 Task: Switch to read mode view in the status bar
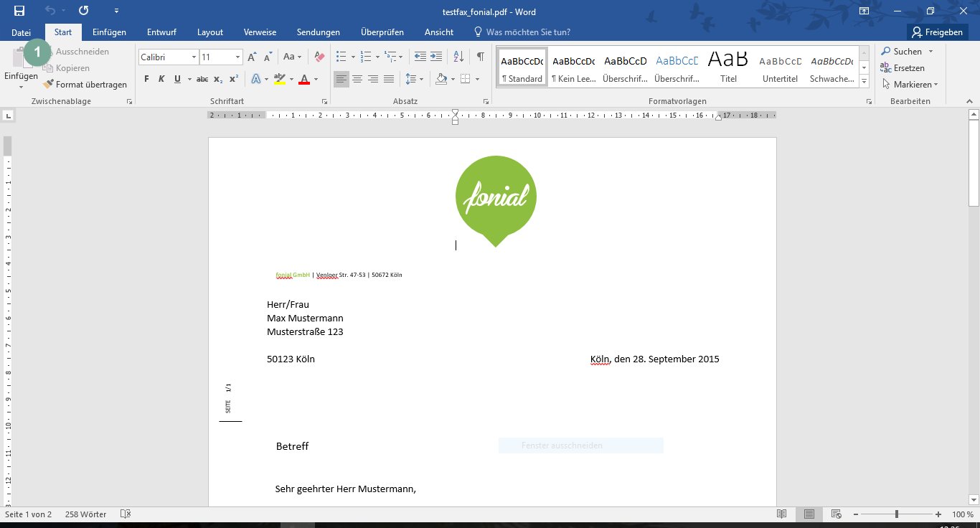[782, 514]
